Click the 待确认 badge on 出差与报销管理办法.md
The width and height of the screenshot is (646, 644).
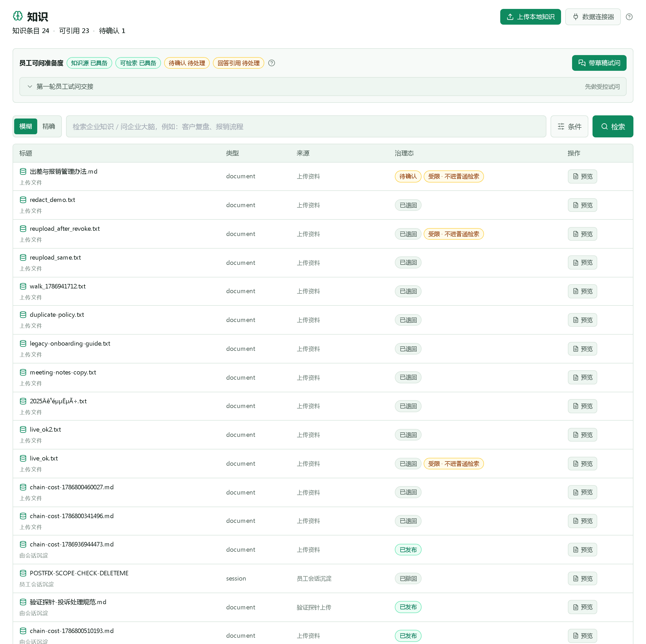pos(408,176)
